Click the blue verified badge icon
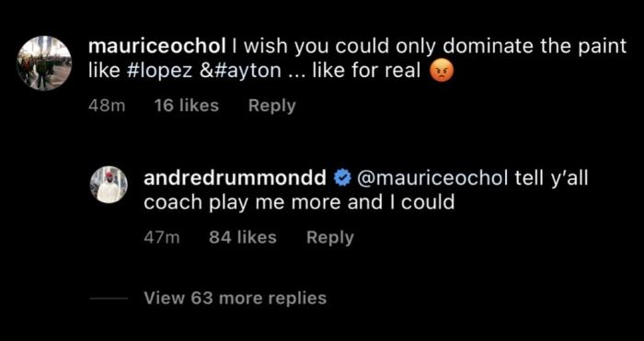Image resolution: width=644 pixels, height=341 pixels. click(x=341, y=179)
